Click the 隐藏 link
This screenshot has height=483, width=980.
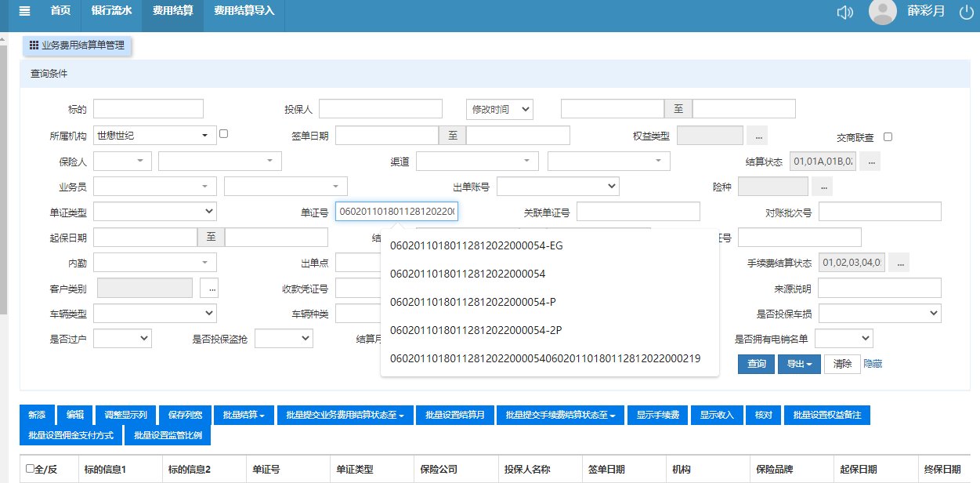(873, 364)
